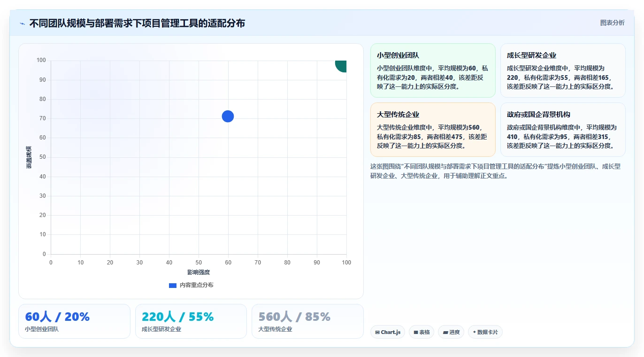Click the square icon inside the 表格 tag
Image resolution: width=644 pixels, height=357 pixels.
(x=416, y=332)
